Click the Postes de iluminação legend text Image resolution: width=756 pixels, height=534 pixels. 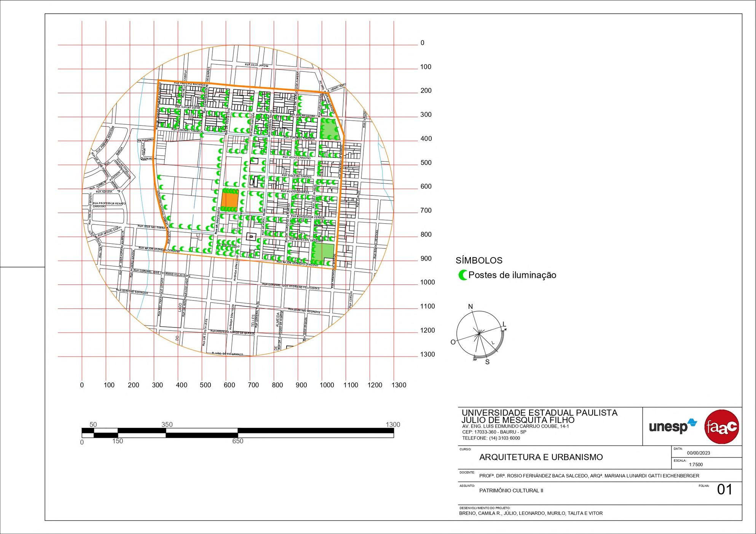[512, 275]
